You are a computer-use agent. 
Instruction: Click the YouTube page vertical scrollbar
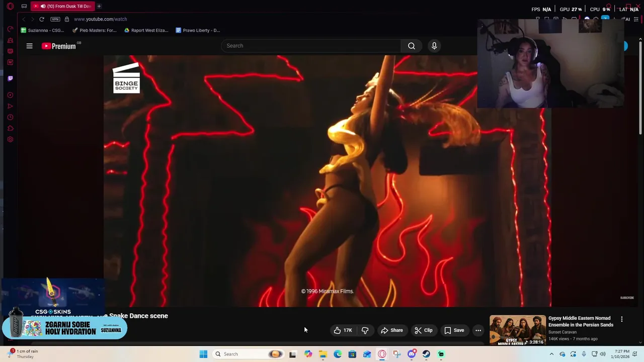pos(640,88)
